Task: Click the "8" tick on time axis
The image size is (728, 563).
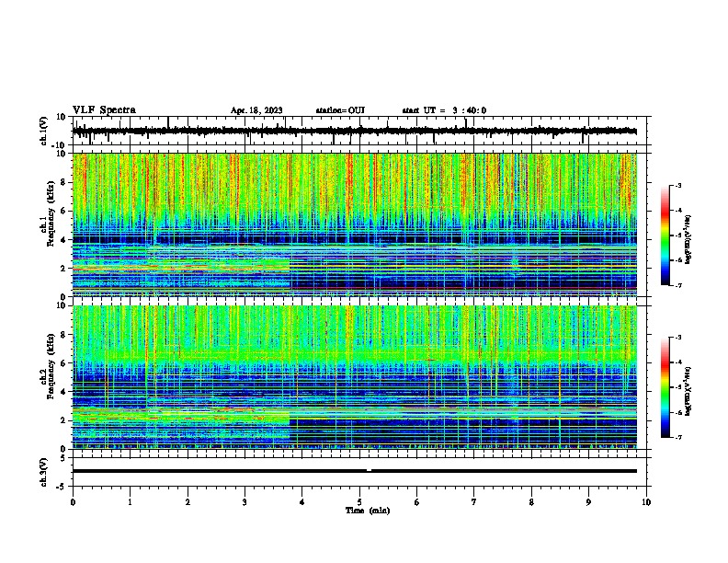Action: tap(531, 502)
